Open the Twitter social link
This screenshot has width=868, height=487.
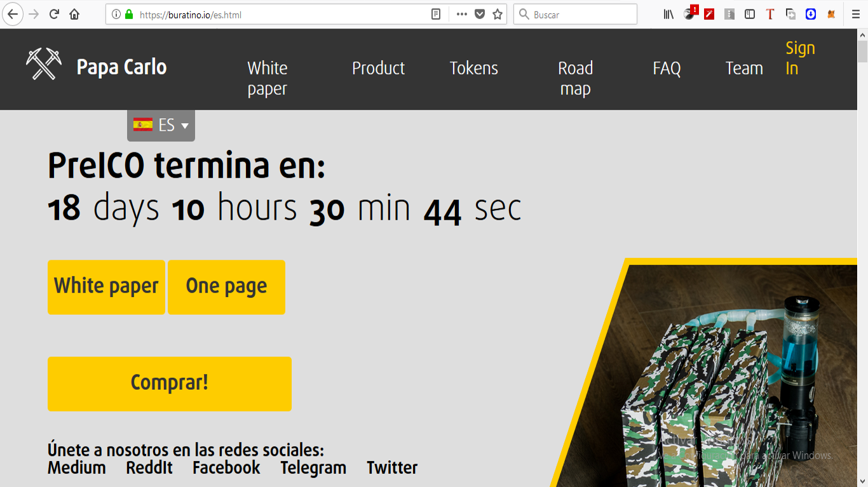392,468
